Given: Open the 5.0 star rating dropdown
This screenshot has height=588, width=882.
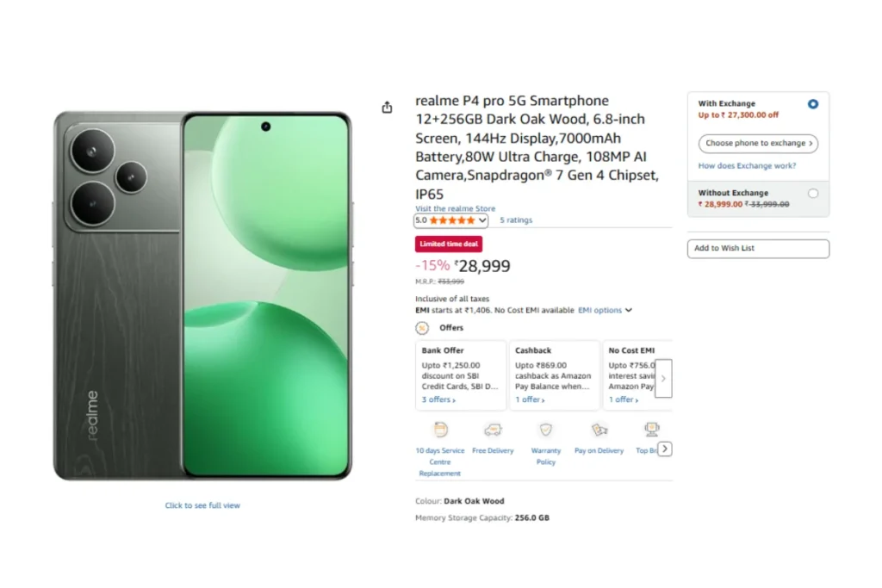Looking at the screenshot, I should pyautogui.click(x=451, y=220).
